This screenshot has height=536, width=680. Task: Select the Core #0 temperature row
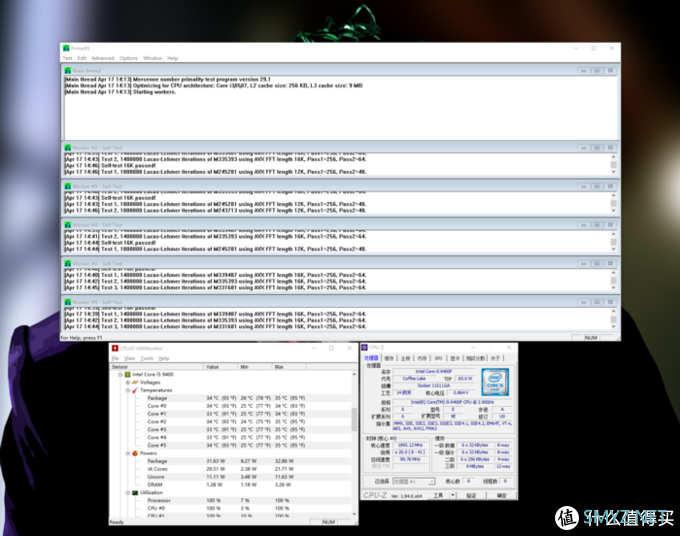230,406
